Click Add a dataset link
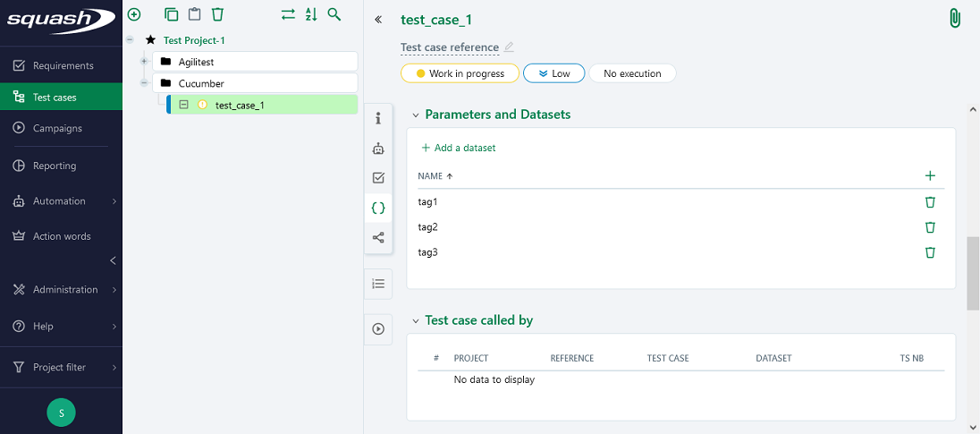 458,148
